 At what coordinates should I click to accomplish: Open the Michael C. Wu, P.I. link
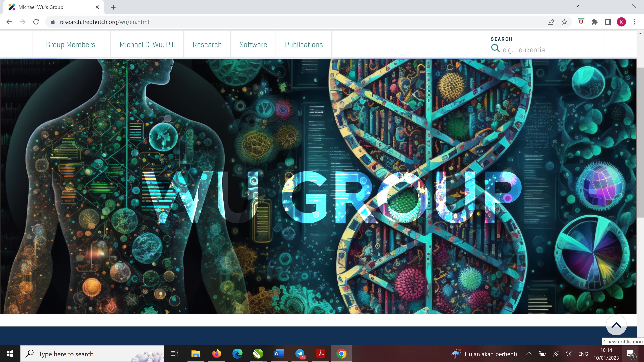147,45
